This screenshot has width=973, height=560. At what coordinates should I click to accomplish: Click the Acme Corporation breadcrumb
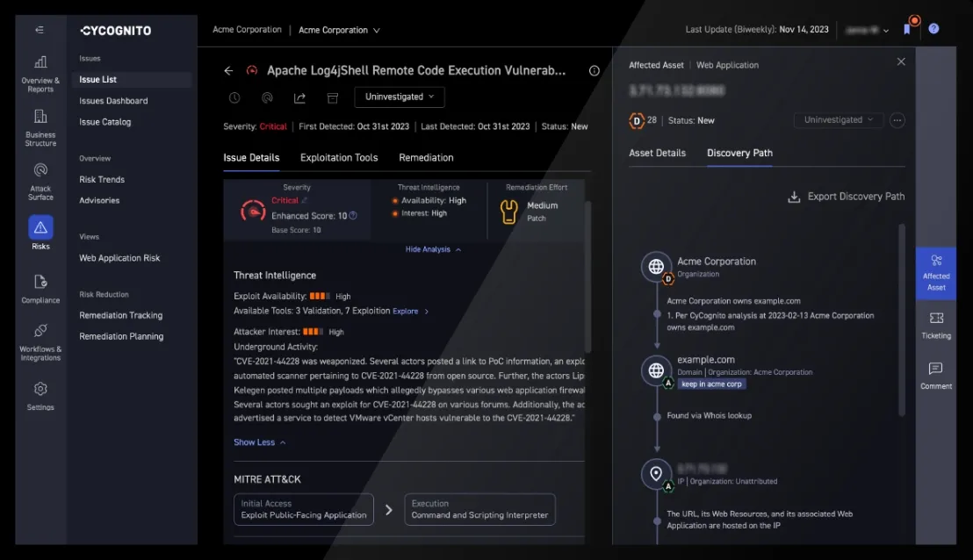(x=247, y=29)
